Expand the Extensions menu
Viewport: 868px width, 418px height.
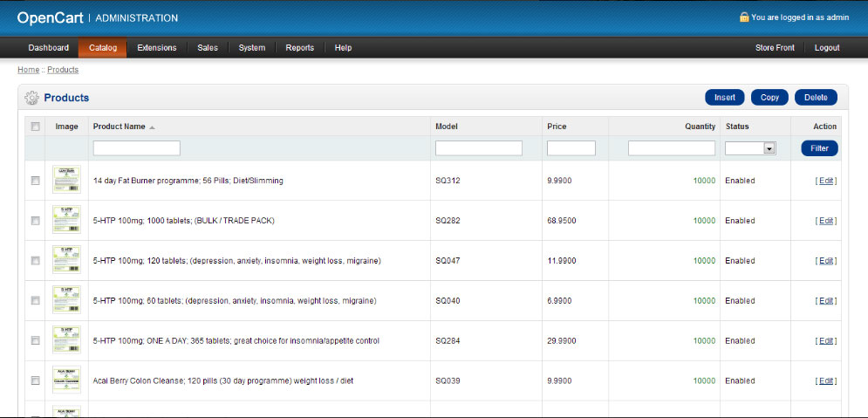click(157, 48)
